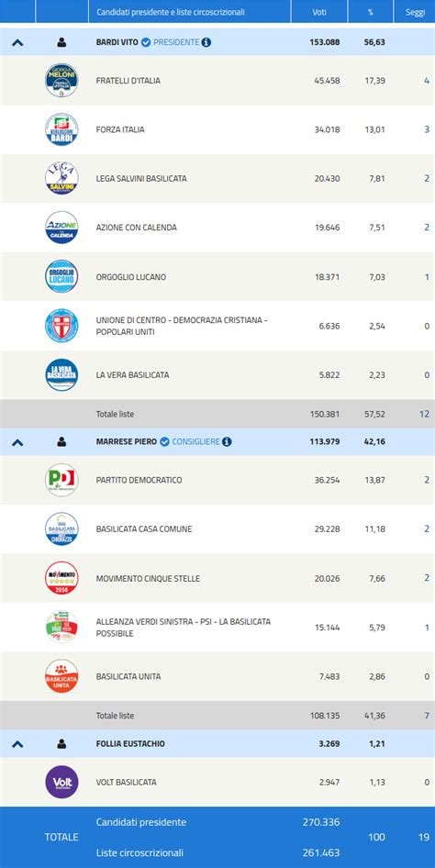
Task: Open info icon next to CONSIGLIERE
Action: (227, 441)
